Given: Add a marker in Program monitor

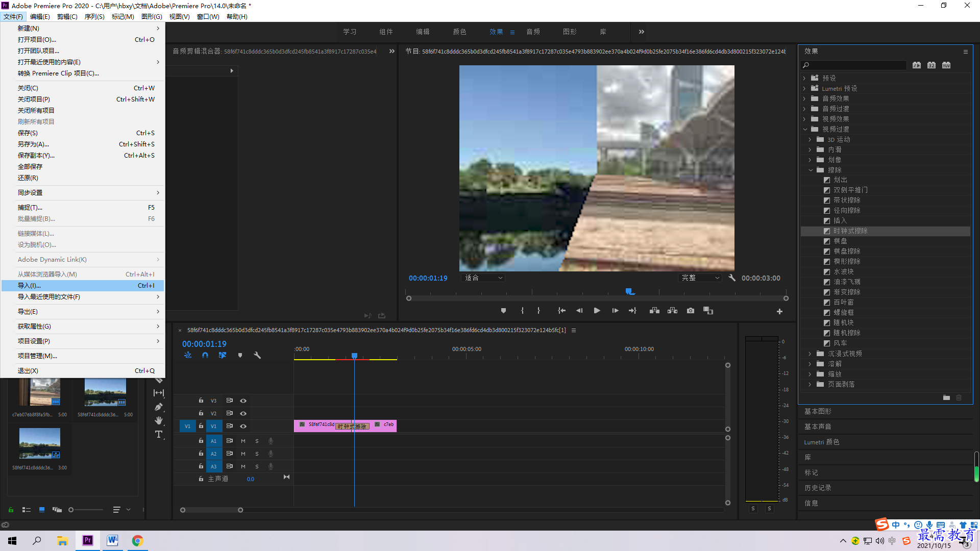Looking at the screenshot, I should (x=503, y=311).
